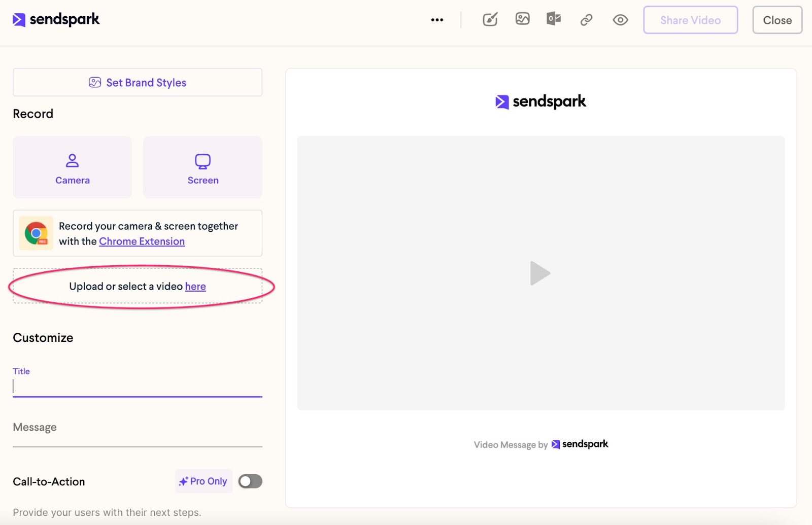Go to the Sendspark home logo

tap(56, 20)
